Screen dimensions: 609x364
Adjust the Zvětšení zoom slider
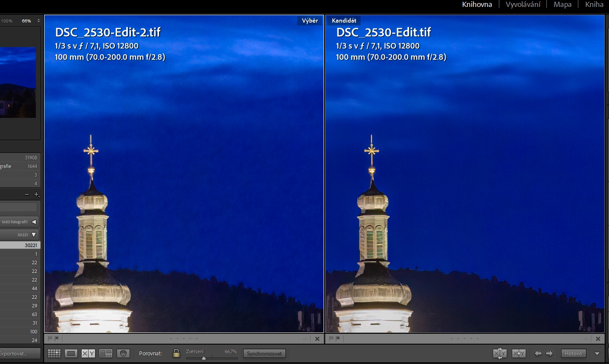(x=204, y=358)
